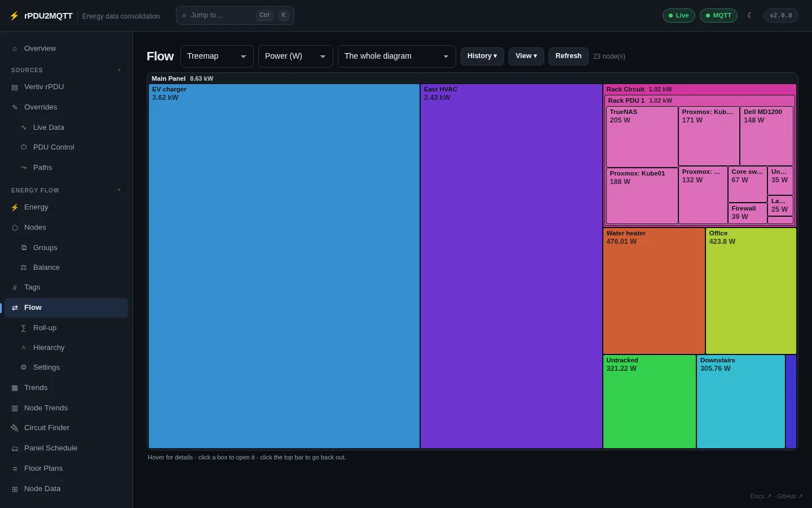Screen dimensions: 812x508
Task: Open the Flow page in sidebar
Action: [66, 308]
